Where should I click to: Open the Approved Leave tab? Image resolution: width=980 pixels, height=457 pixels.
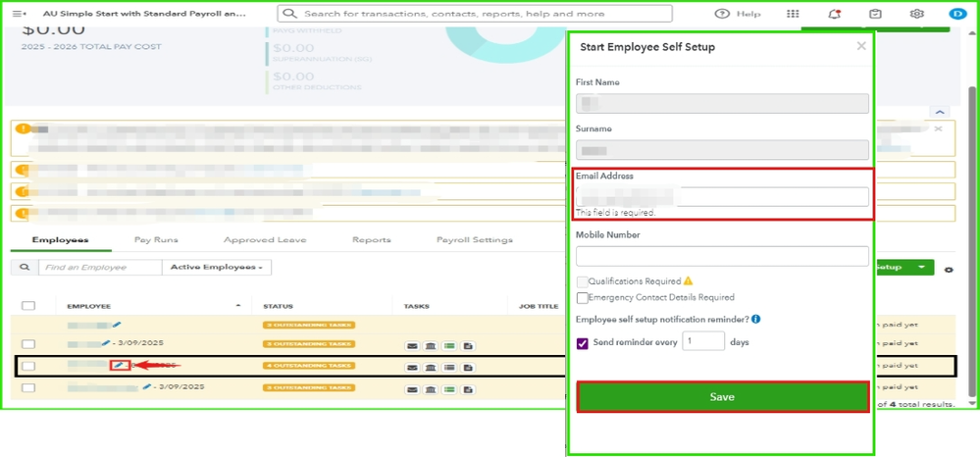click(265, 240)
